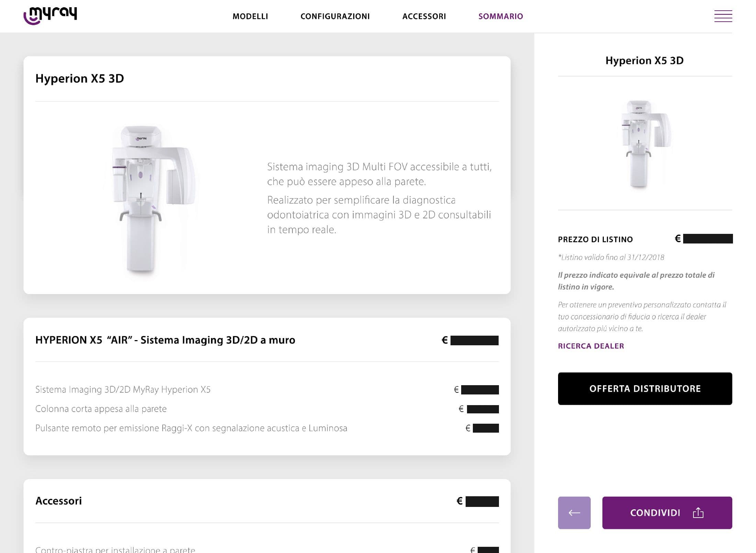
Task: Click the paragraph Realizzato per semplificare la diagnostica
Action: [x=379, y=215]
